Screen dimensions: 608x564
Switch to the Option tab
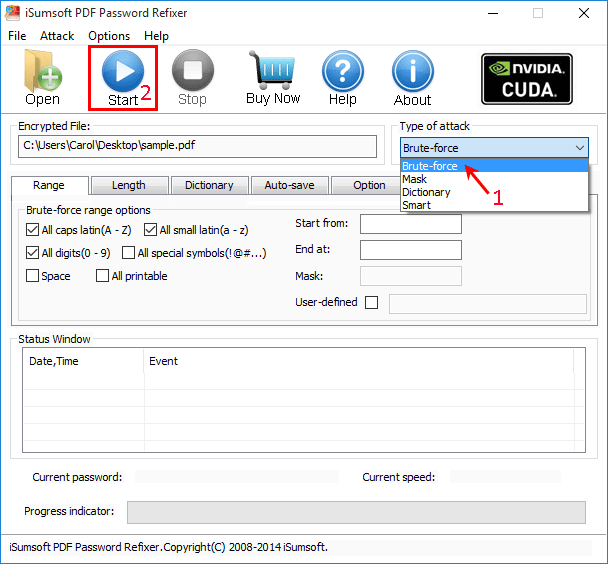tap(366, 185)
